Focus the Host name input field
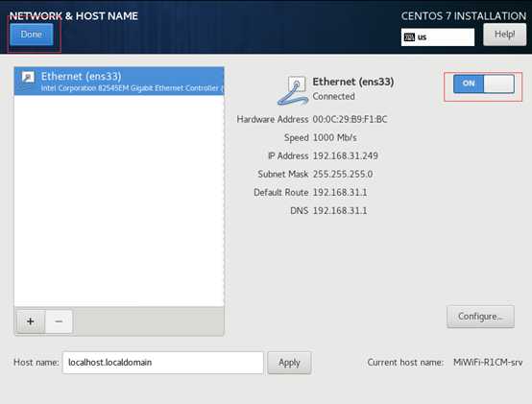Screen dimensions: 532x404 click(163, 363)
